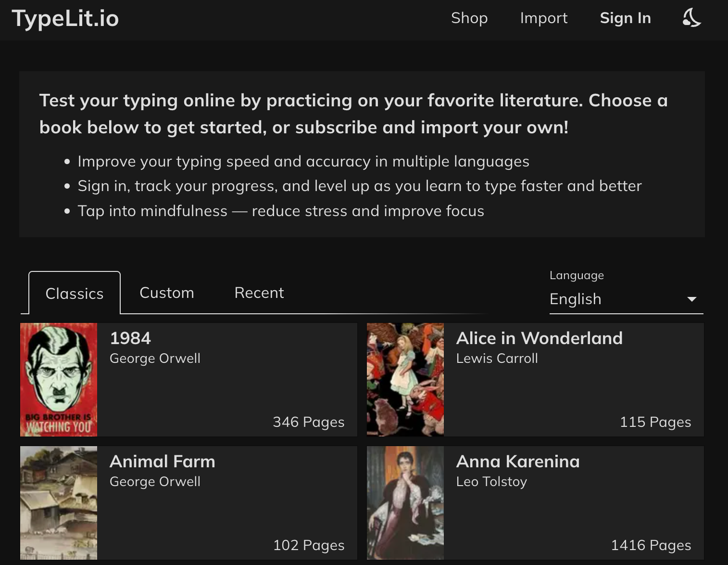728x565 pixels.
Task: Choose the Anna Karenina book title
Action: point(517,462)
